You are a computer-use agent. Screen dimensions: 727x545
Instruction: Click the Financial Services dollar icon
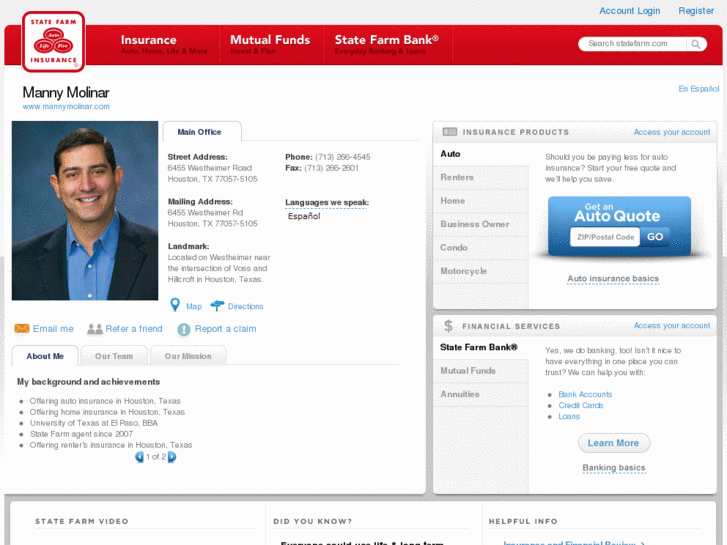(448, 326)
